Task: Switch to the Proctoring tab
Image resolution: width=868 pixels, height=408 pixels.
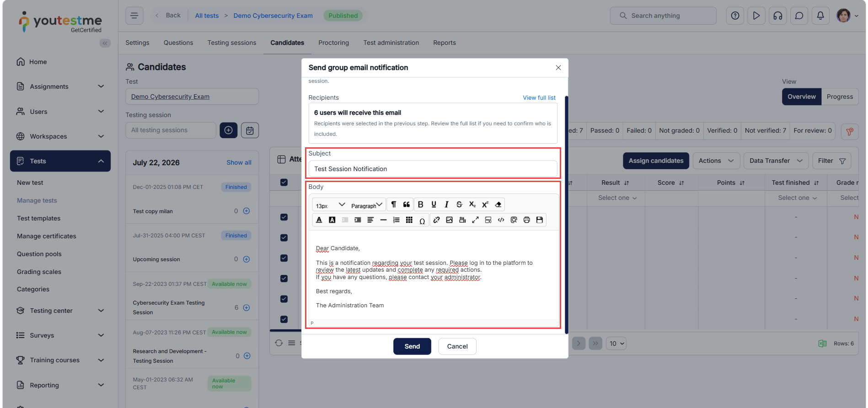Action: tap(333, 43)
